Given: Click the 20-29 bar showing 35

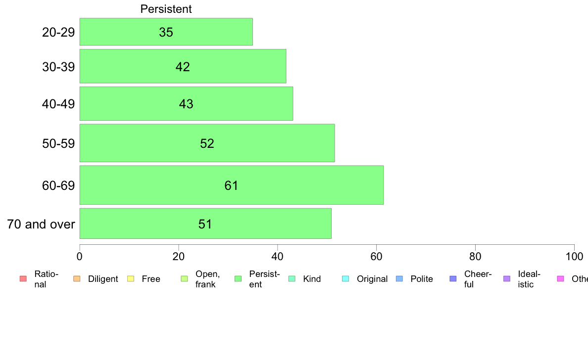Looking at the screenshot, I should coord(166,32).
